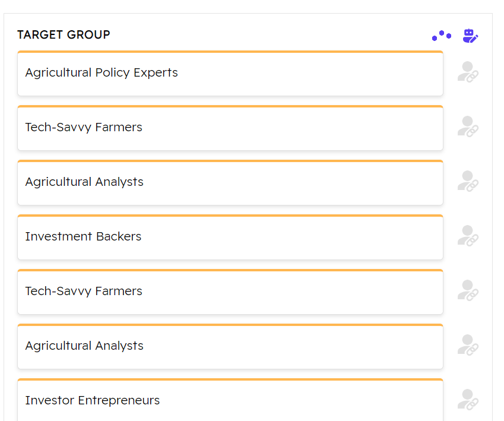504x421 pixels.
Task: Click the Agricultural Policy Experts text label
Action: coord(102,72)
